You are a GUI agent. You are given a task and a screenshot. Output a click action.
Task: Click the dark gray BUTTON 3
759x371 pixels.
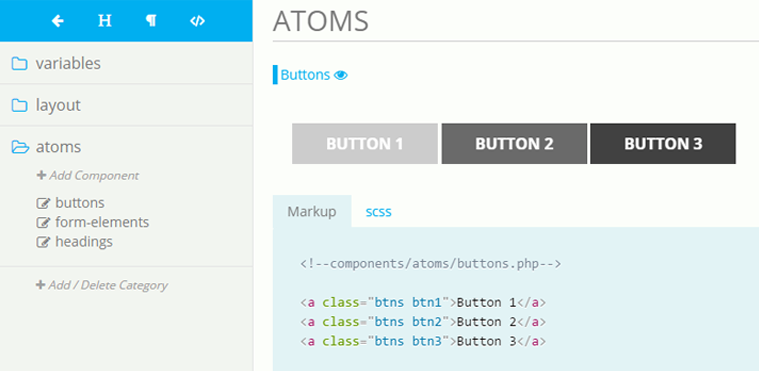pos(663,143)
